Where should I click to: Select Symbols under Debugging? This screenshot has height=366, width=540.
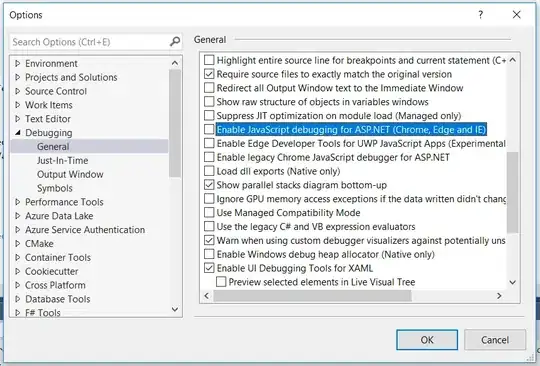55,188
